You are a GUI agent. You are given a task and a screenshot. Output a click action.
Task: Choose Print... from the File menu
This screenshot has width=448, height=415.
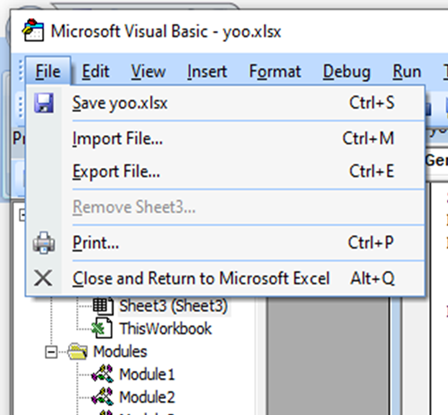pos(225,242)
